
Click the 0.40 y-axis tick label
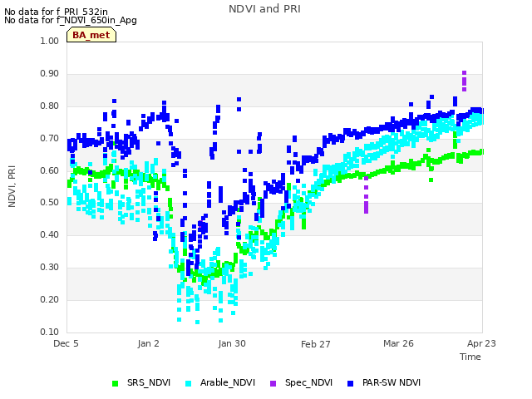tap(50, 234)
